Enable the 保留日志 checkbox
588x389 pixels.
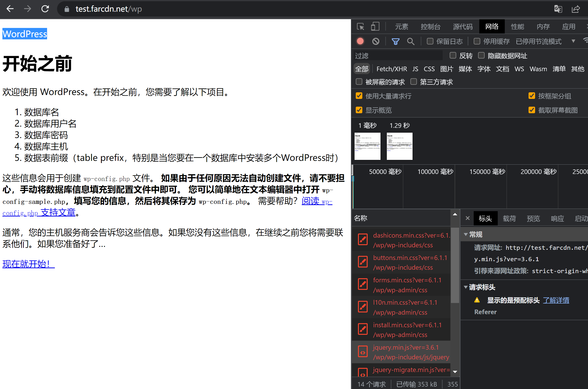point(430,41)
